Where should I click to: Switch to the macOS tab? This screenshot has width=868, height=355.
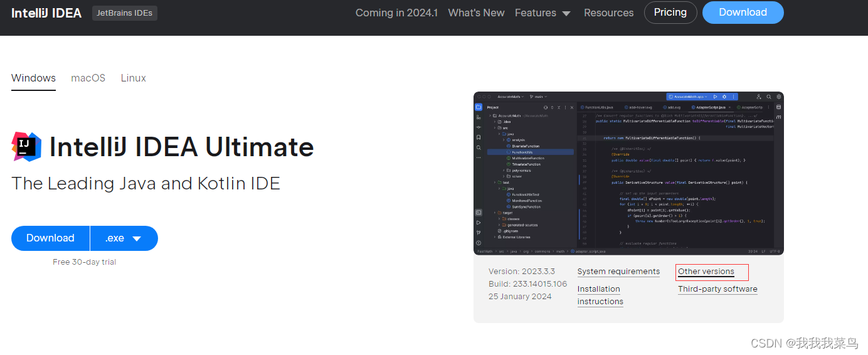coord(88,78)
